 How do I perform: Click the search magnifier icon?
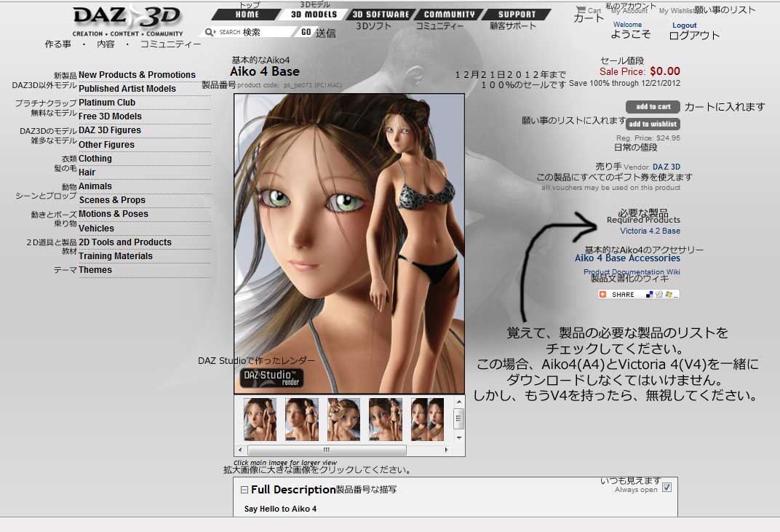210,32
